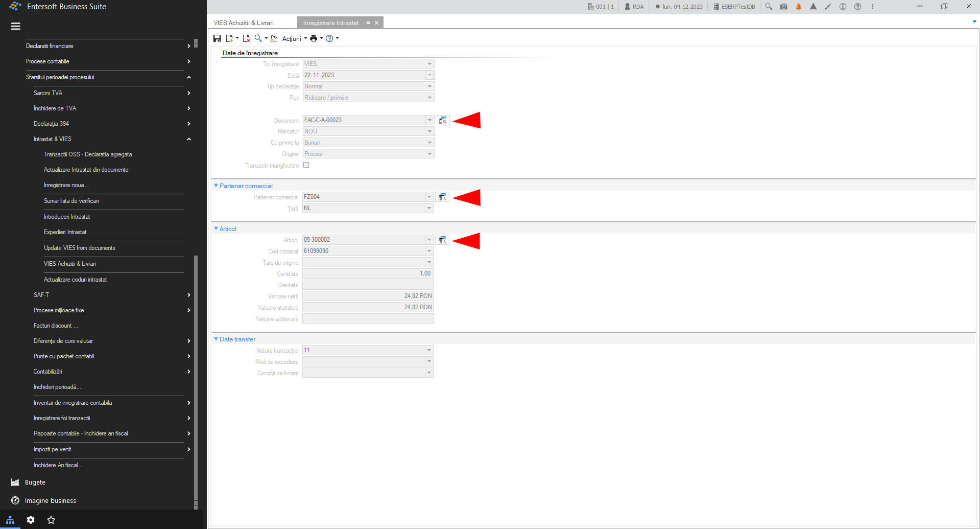The width and height of the screenshot is (980, 529).
Task: Switch to the VIES Achizitii & Livrari tab
Action: [x=244, y=23]
